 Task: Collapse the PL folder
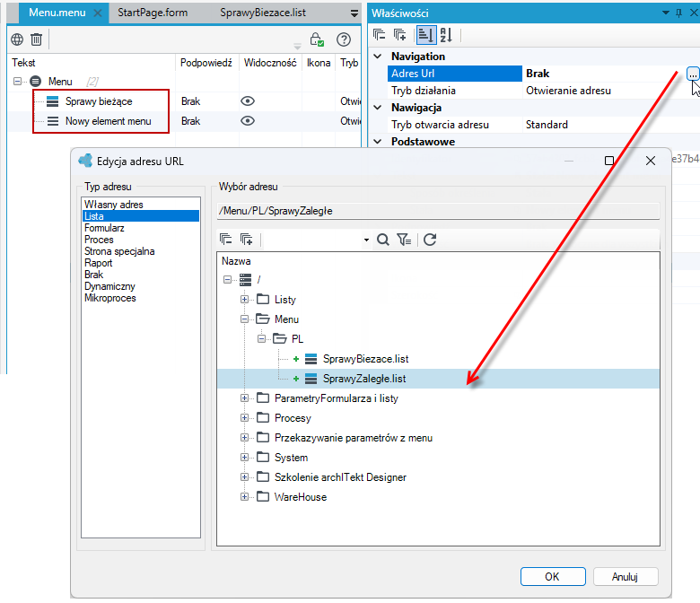pyautogui.click(x=262, y=339)
